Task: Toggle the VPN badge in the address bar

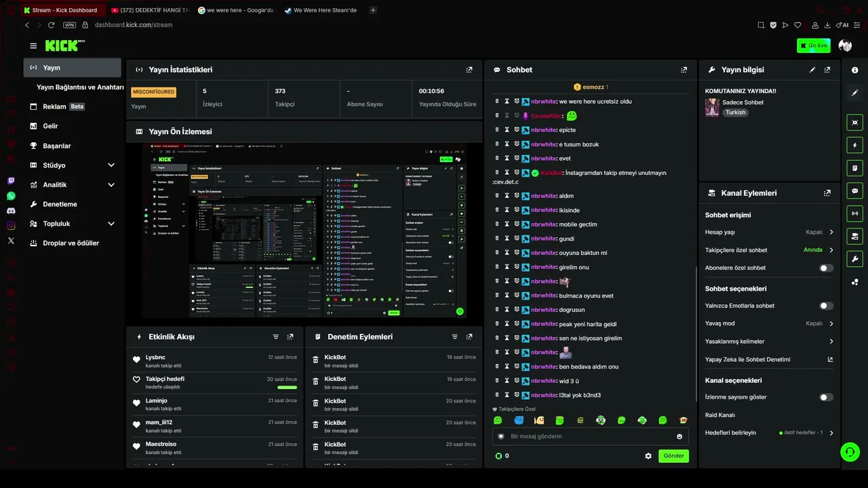Action: point(69,25)
